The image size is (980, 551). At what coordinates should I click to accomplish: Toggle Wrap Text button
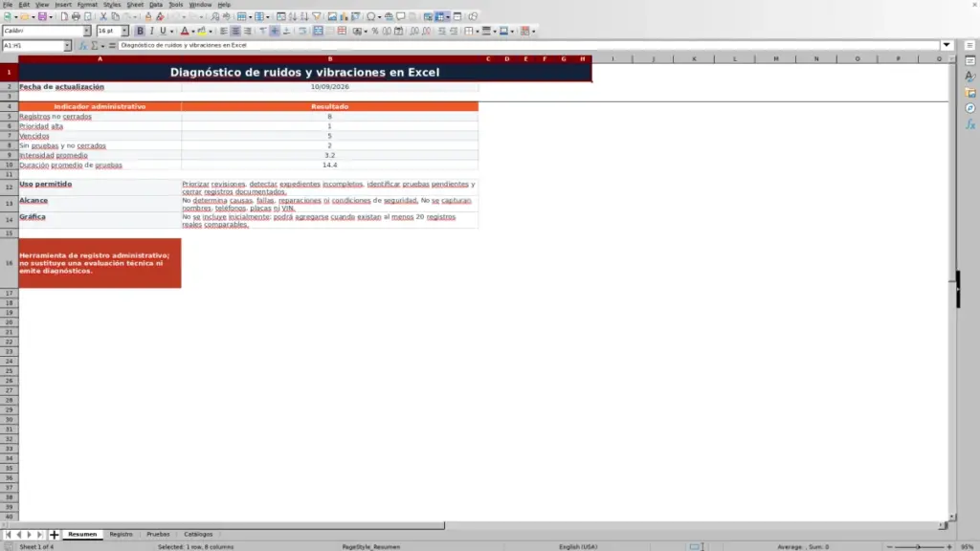pos(302,32)
